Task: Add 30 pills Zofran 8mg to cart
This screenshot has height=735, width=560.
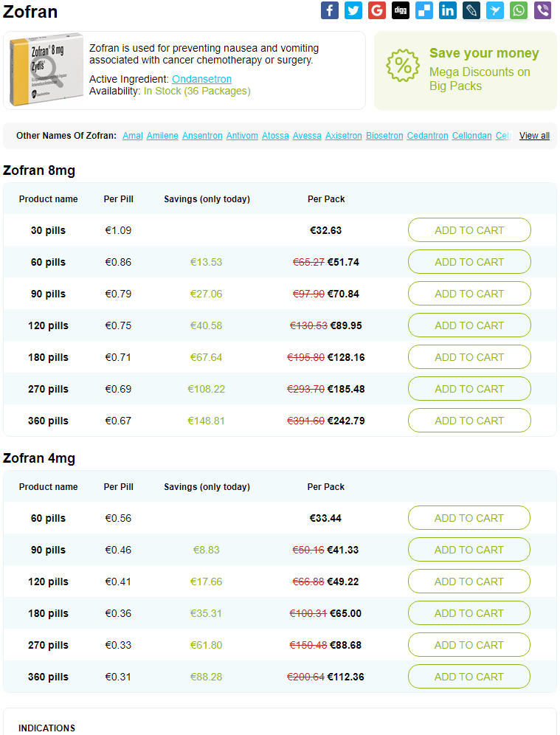Action: tap(469, 230)
